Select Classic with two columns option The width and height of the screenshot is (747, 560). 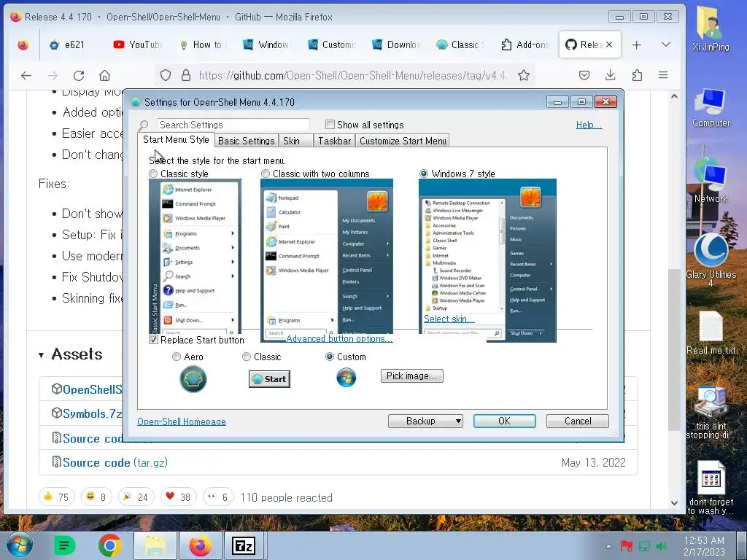click(266, 174)
